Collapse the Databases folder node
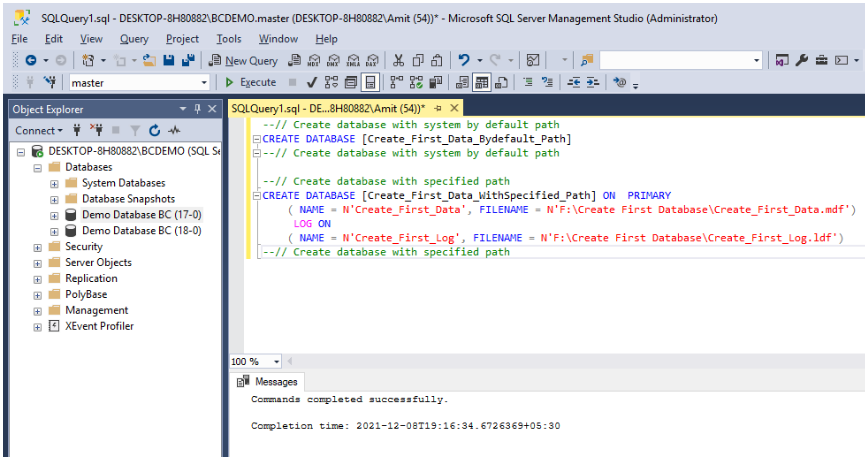Viewport: 865px width, 457px height. point(38,168)
